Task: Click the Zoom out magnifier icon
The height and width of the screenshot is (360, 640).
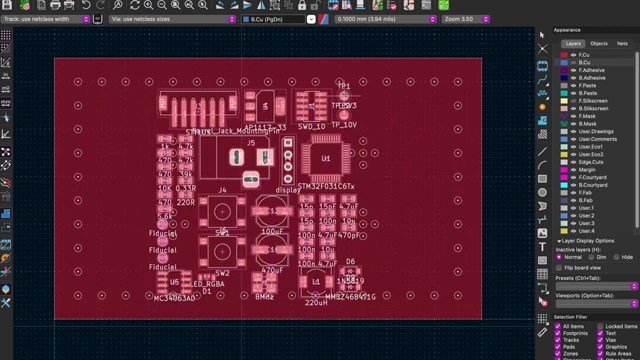Action: pyautogui.click(x=162, y=5)
